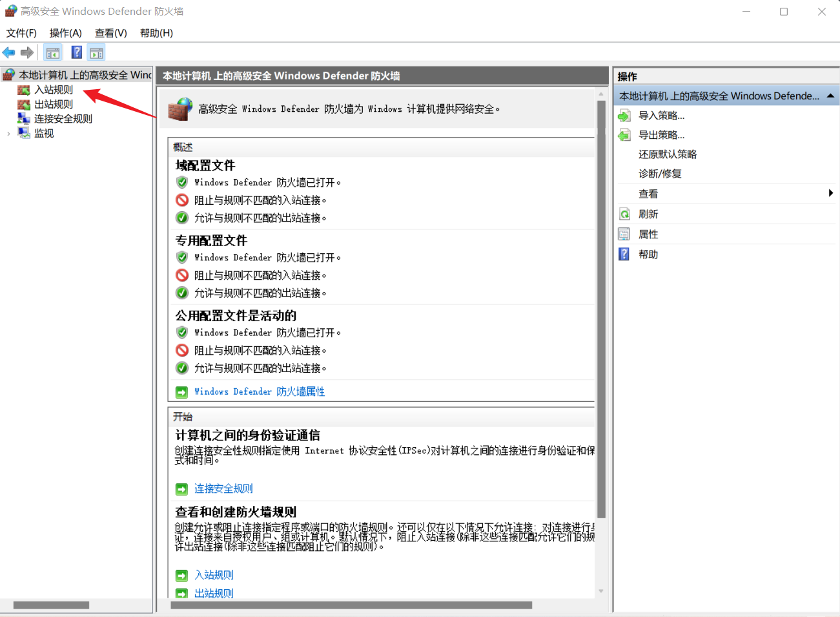Click the 属性 properties icon

click(624, 235)
